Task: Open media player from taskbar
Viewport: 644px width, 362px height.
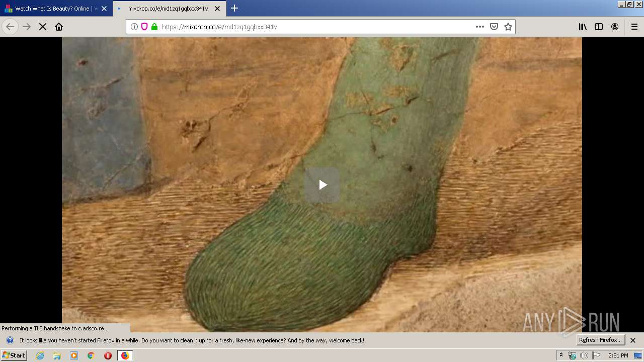Action: pyautogui.click(x=74, y=355)
